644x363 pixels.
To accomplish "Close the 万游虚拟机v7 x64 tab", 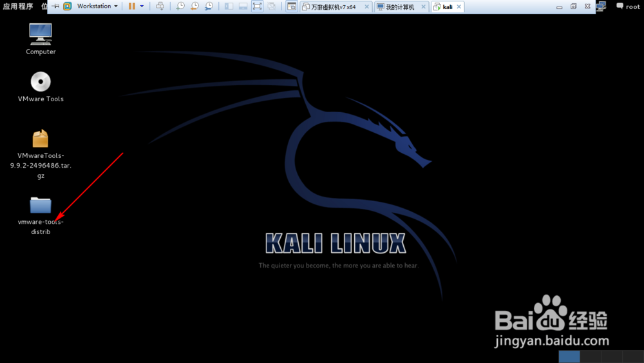I will pyautogui.click(x=367, y=7).
